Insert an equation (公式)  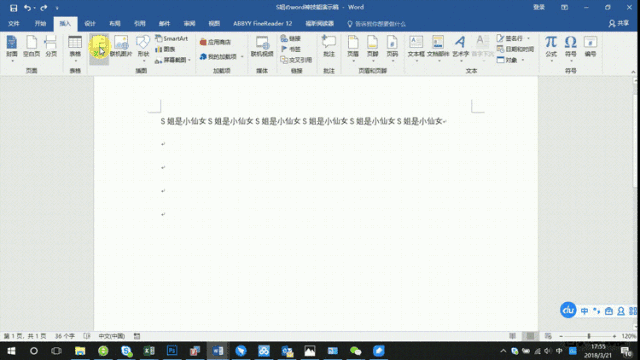[x=551, y=48]
